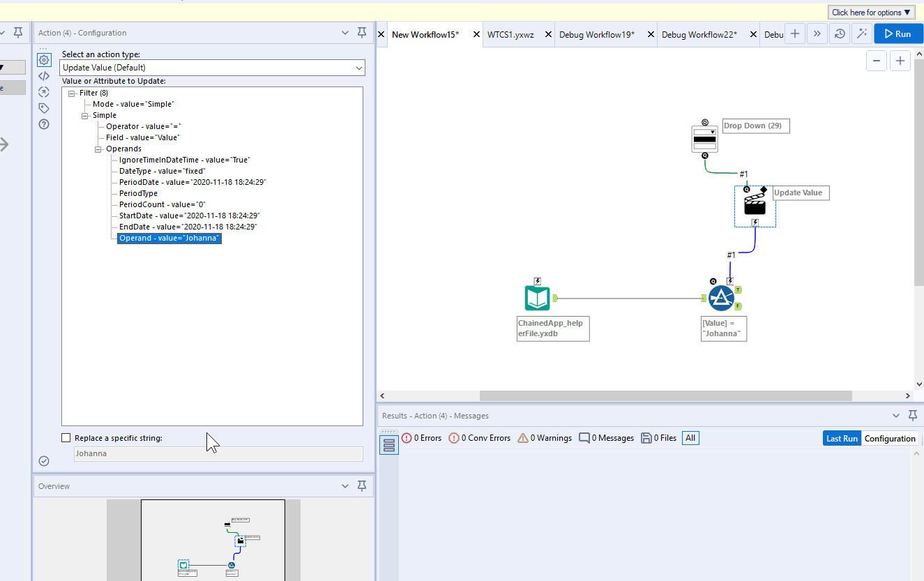Click the Messages filter icon in Results
This screenshot has width=924, height=581.
pos(586,437)
